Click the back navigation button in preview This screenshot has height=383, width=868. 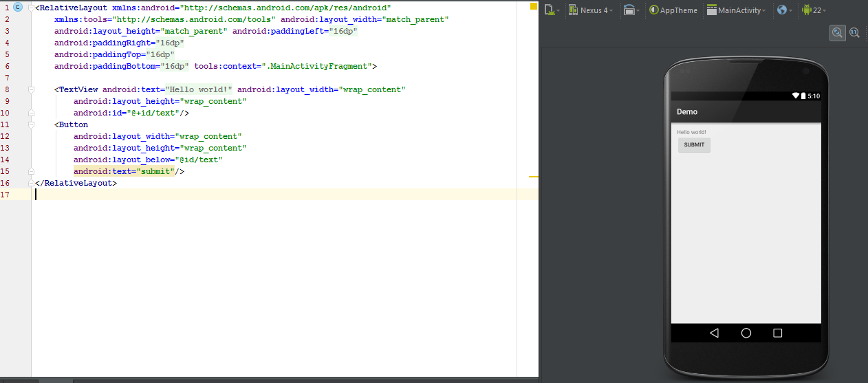click(x=714, y=333)
